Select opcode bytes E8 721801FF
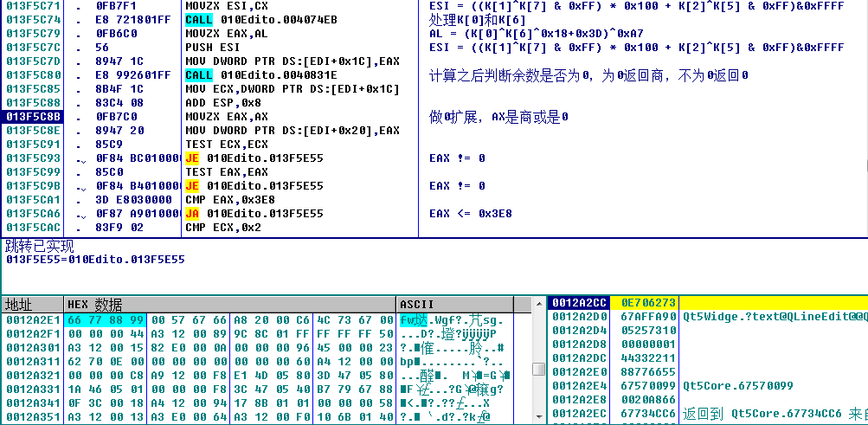This screenshot has width=868, height=425. 133,20
